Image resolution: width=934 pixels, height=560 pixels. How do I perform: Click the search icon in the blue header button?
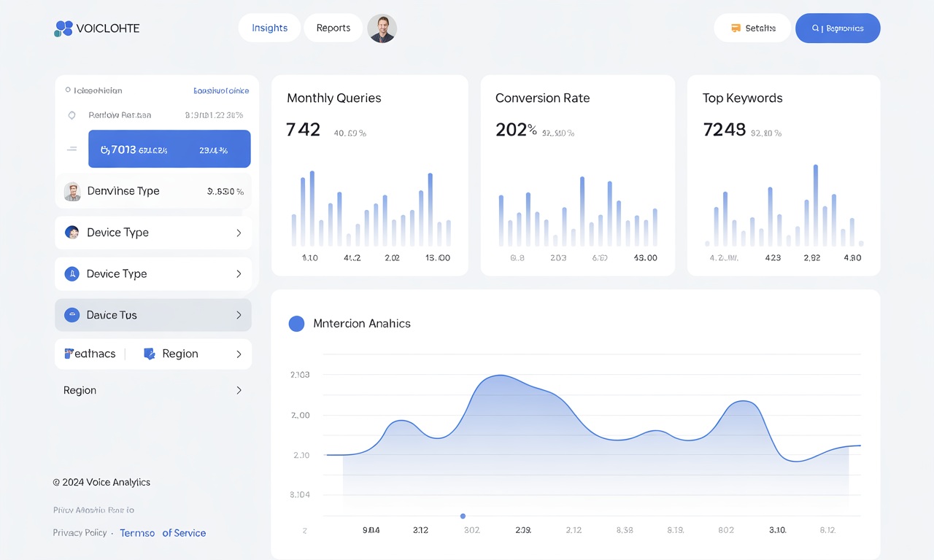pos(815,28)
